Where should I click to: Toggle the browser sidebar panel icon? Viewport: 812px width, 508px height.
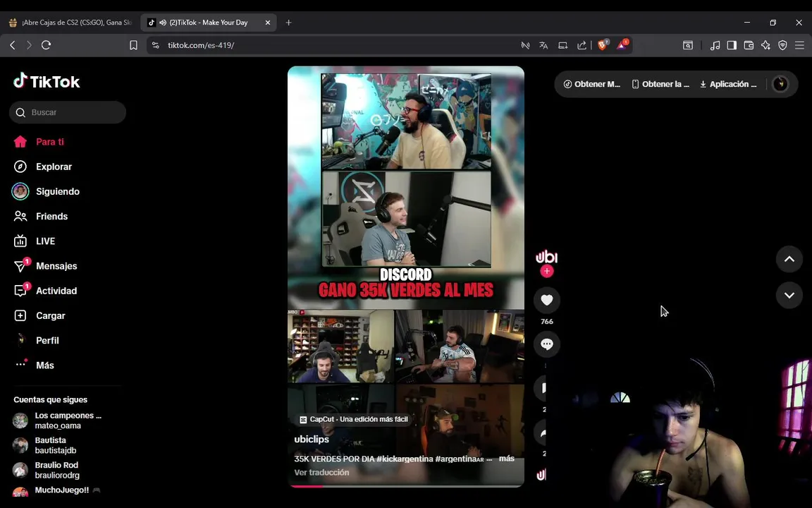click(732, 45)
